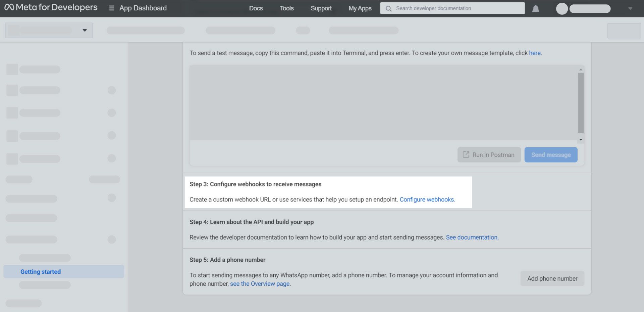
Task: Open the See documentation link
Action: (x=472, y=237)
